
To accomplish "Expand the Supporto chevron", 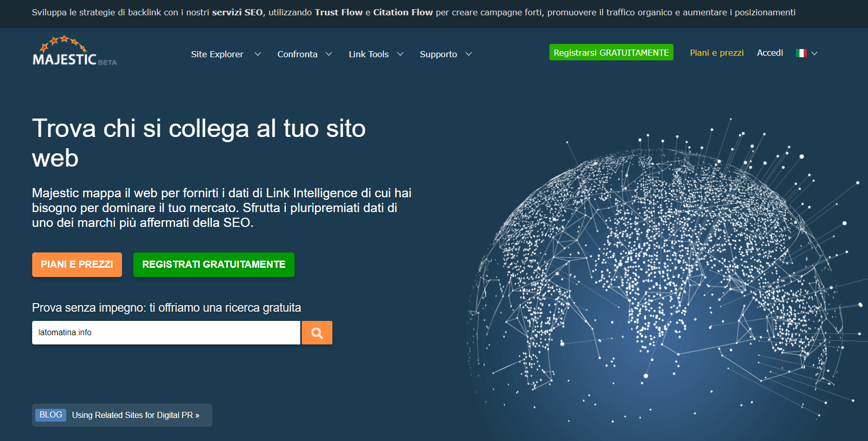I will (x=469, y=54).
